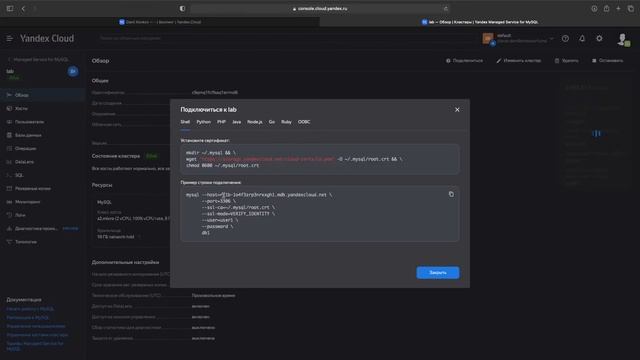Screen dimensions: 640x360
Task: Switch to the Ruby tab
Action: coord(286,122)
